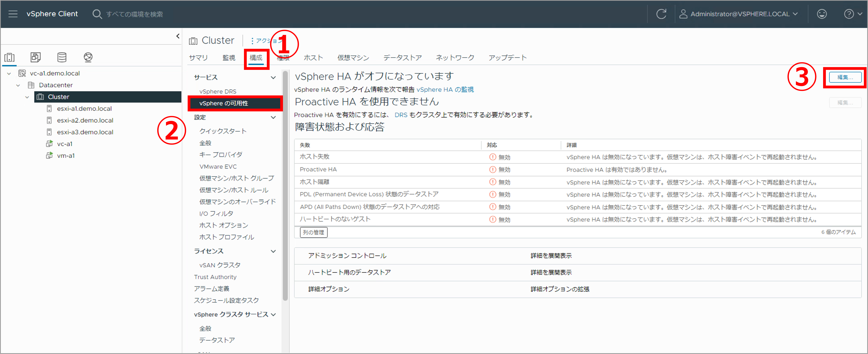Switch to Storage inventory view
The image size is (868, 354).
[x=62, y=57]
